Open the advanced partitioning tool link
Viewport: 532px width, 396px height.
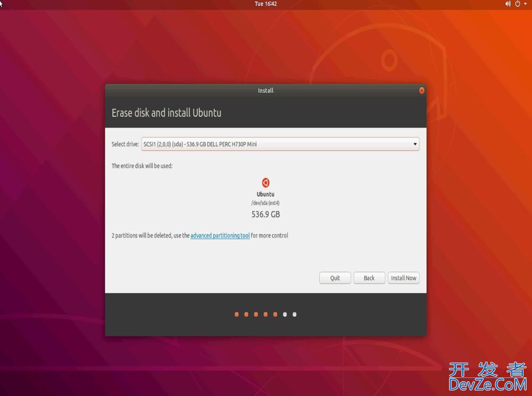220,235
